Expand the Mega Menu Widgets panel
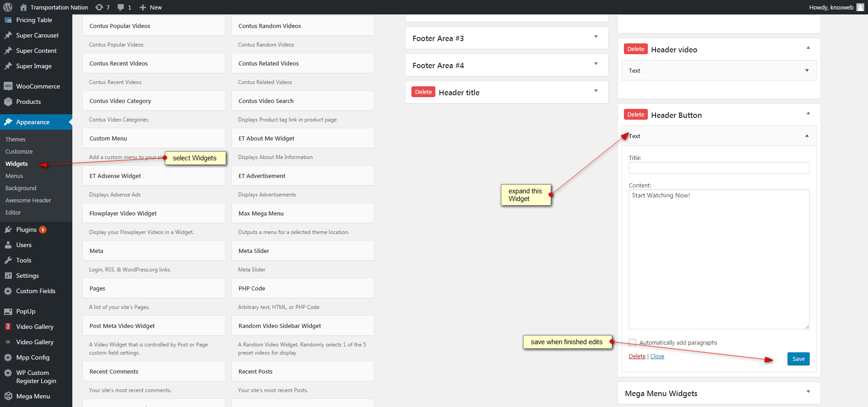Image resolution: width=868 pixels, height=407 pixels. point(808,392)
